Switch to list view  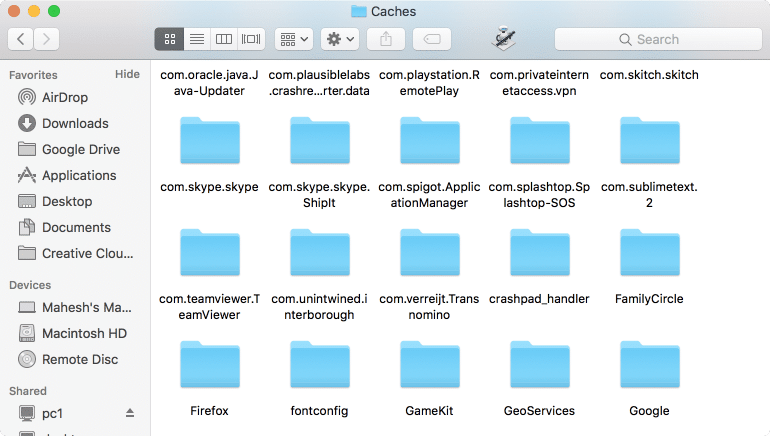(197, 39)
